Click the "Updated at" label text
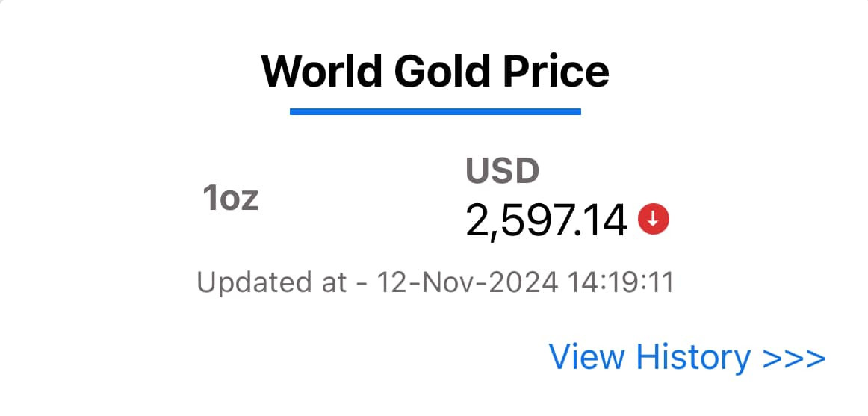 pyautogui.click(x=272, y=283)
